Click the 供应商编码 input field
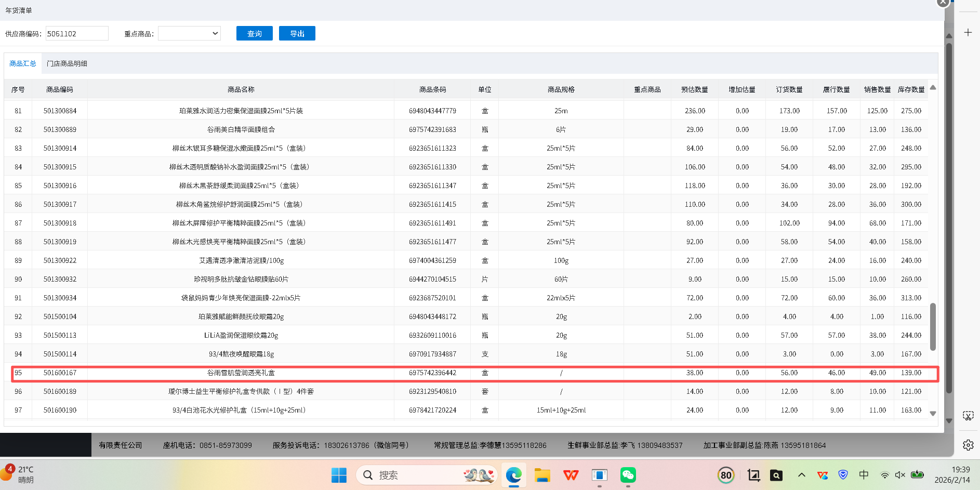This screenshot has width=980, height=490. click(x=77, y=34)
